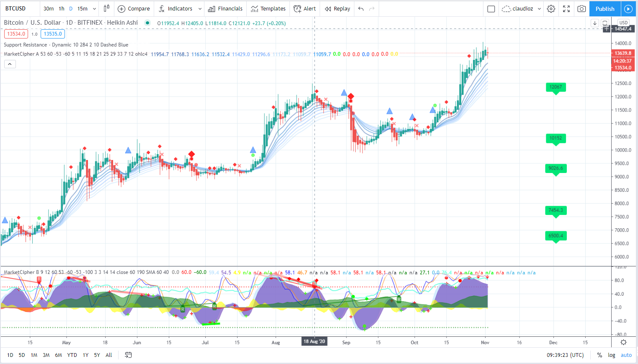Click the current price label 13639.8
The height and width of the screenshot is (364, 638).
coord(623,53)
